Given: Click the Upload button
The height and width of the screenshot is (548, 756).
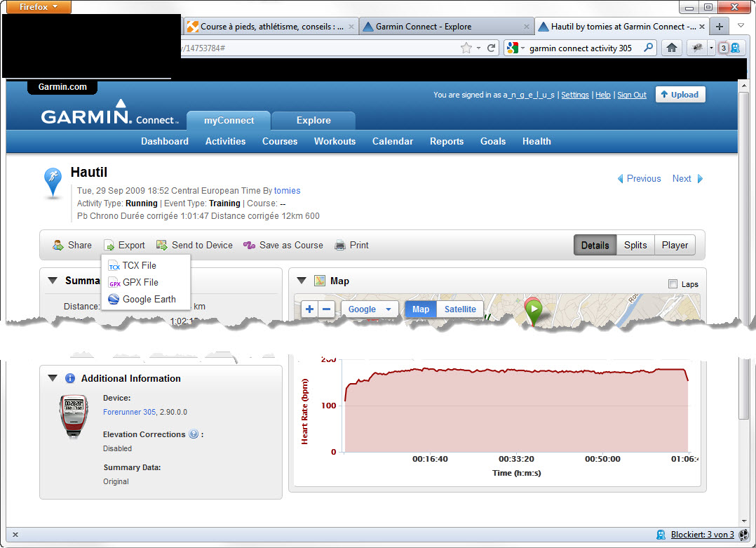Looking at the screenshot, I should 680,95.
